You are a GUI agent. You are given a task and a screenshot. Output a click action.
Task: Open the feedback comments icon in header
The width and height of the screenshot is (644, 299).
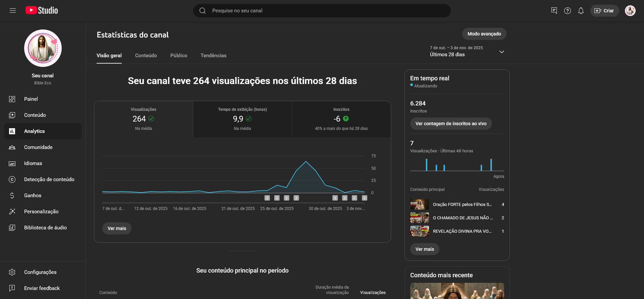pos(554,11)
